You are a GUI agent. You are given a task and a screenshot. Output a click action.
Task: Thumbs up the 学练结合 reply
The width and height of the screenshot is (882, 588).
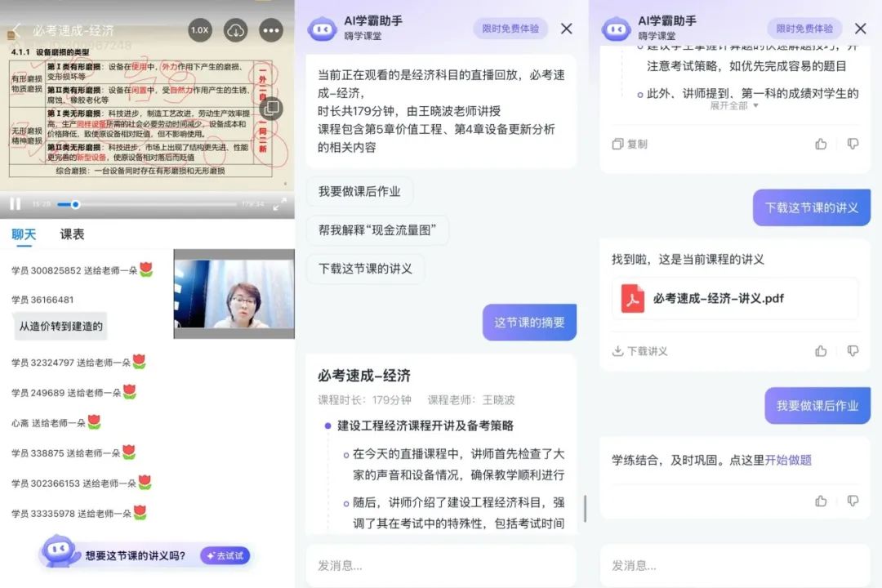[x=821, y=501]
